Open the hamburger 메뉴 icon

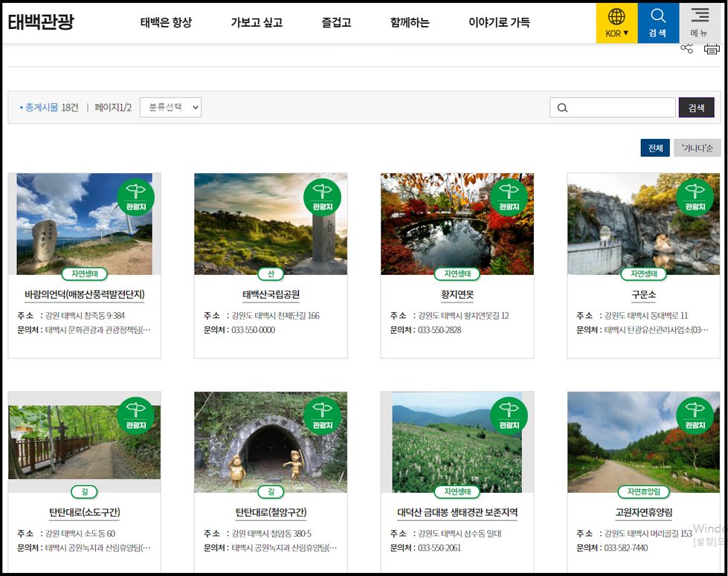pyautogui.click(x=699, y=22)
